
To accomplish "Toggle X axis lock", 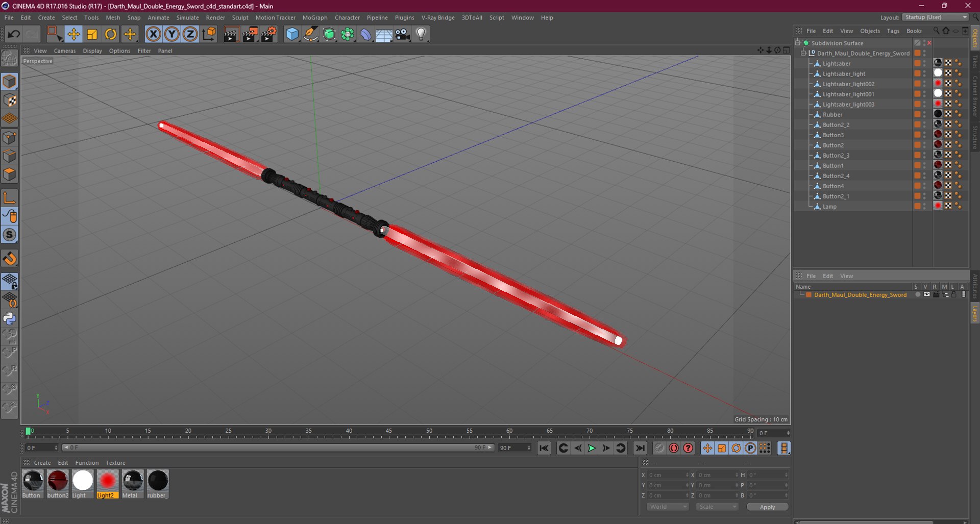I will [x=153, y=34].
